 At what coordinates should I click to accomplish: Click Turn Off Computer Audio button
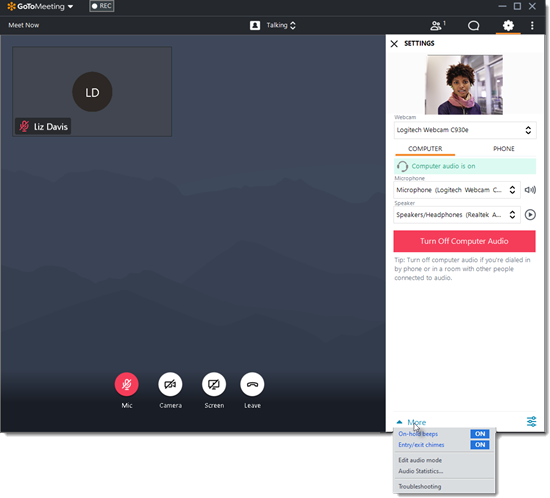coord(464,241)
